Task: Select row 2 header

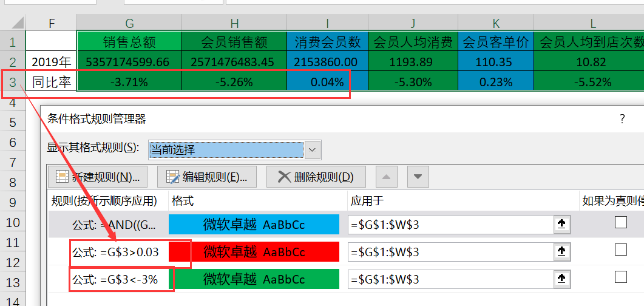Action: coord(12,61)
